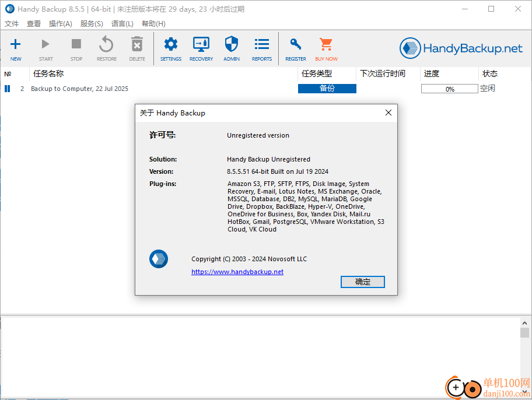Open the https://www.handybackup.net link
532x400 pixels.
pos(237,272)
